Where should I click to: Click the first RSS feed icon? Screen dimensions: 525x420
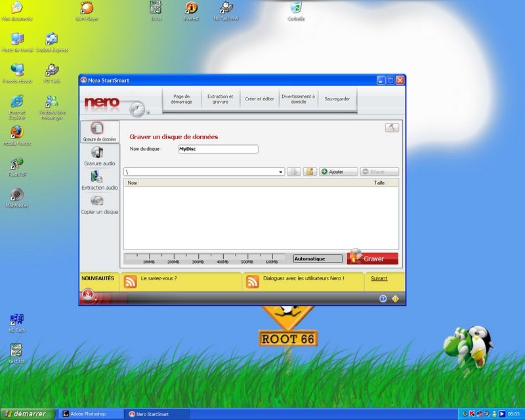point(130,282)
